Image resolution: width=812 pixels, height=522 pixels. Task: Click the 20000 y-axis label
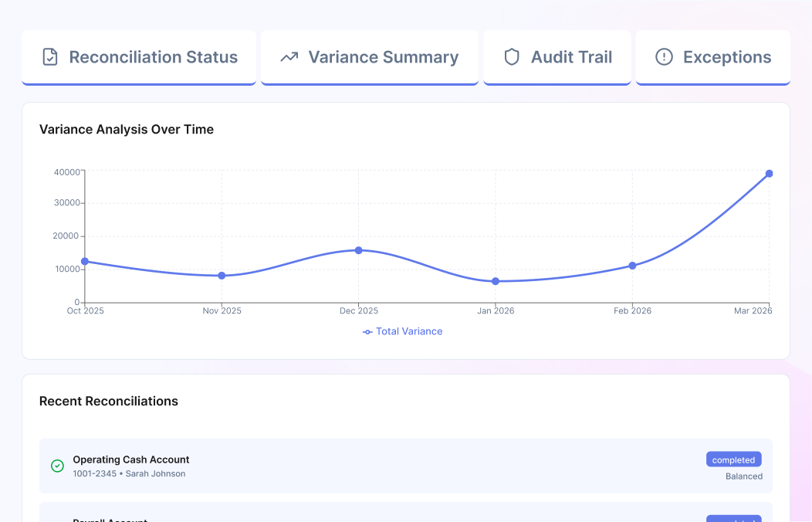tap(66, 236)
